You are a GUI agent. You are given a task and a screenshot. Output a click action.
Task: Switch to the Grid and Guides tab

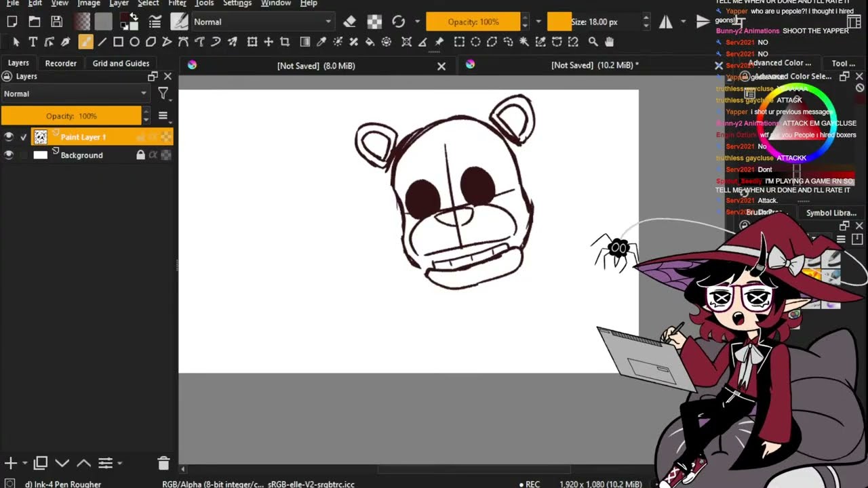click(x=121, y=63)
